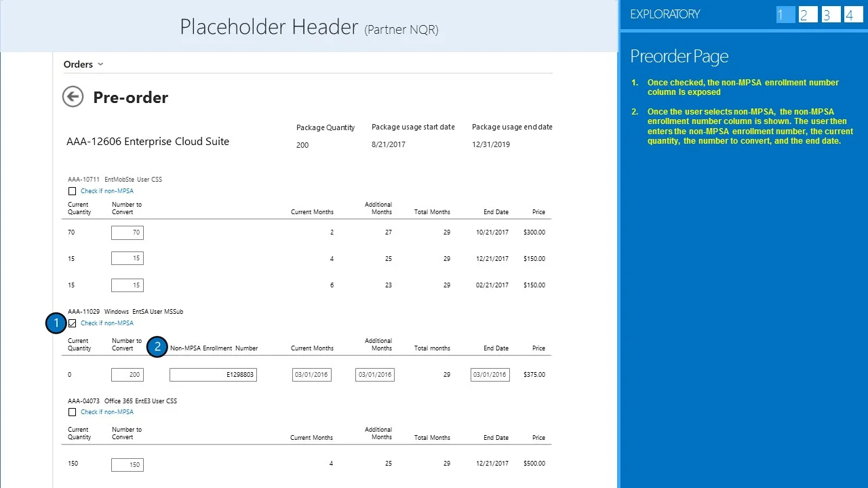Check non-MPSA box for AAA-04073 Office 365

(72, 412)
